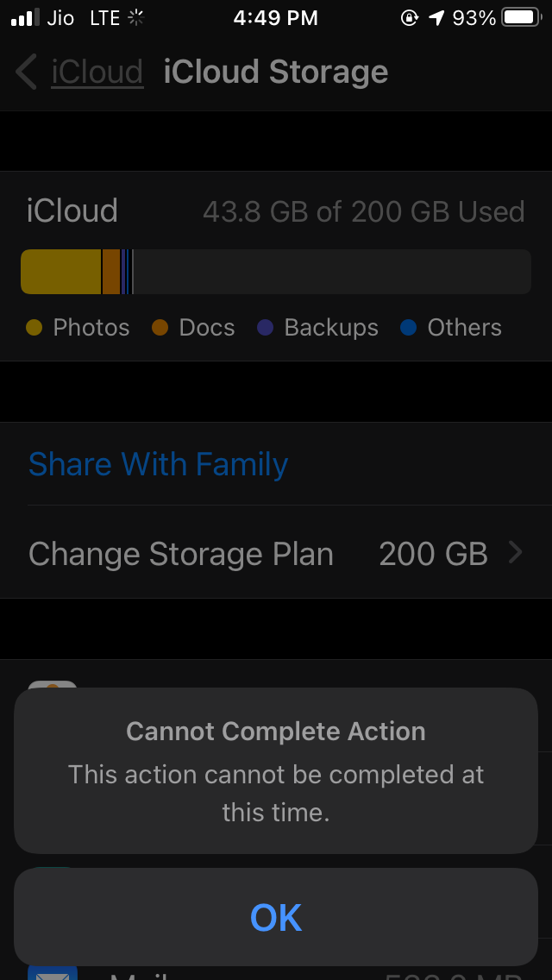Tap the cellular signal bars icon
Image resolution: width=552 pixels, height=980 pixels.
(26, 17)
